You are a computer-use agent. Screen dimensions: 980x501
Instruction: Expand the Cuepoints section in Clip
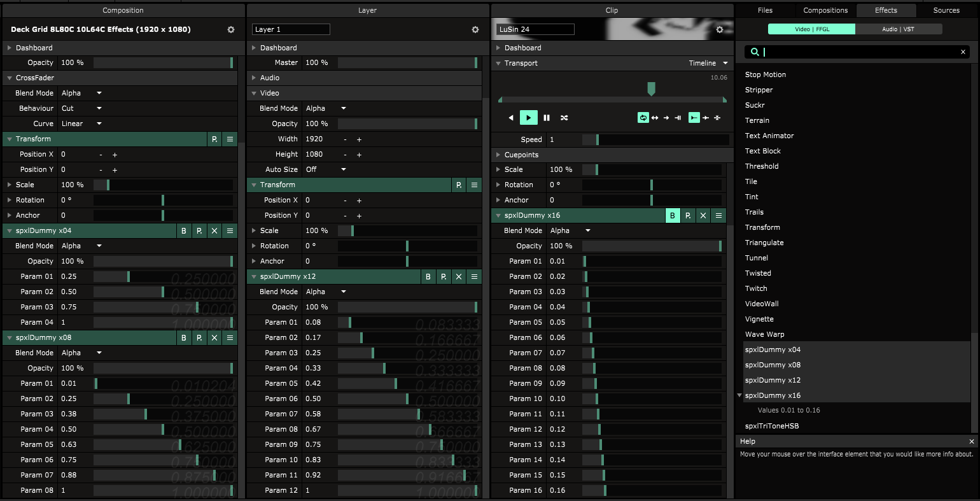(x=498, y=155)
